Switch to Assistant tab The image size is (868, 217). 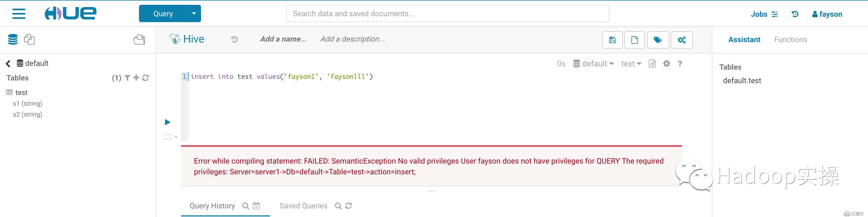click(744, 39)
